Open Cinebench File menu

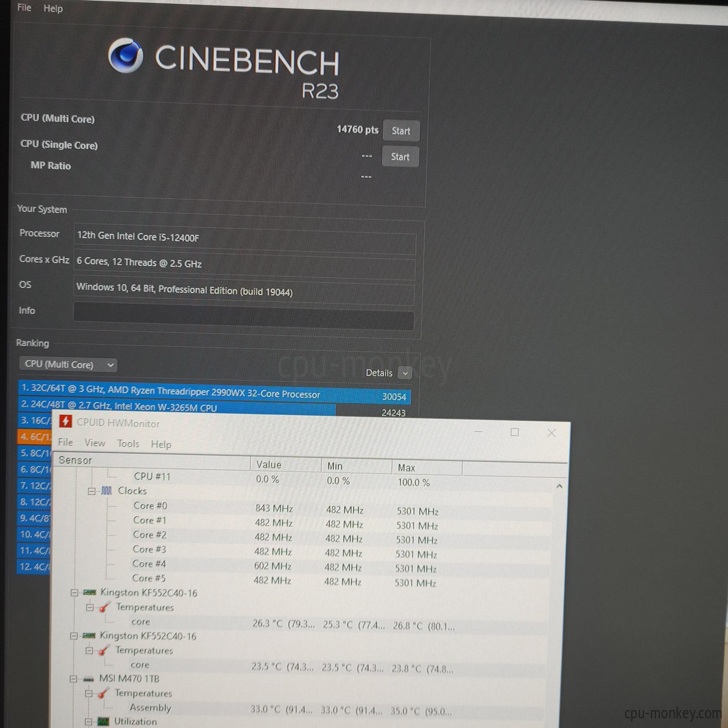24,8
